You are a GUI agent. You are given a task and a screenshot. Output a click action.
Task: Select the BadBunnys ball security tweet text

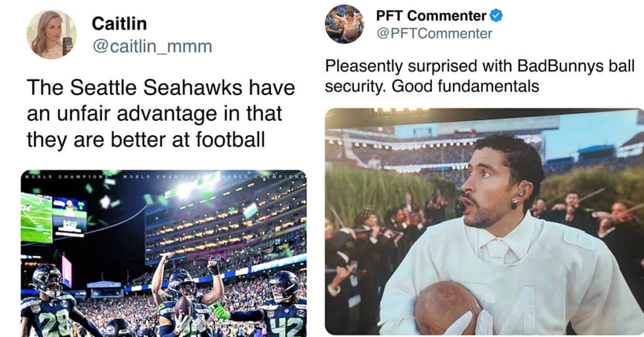479,76
